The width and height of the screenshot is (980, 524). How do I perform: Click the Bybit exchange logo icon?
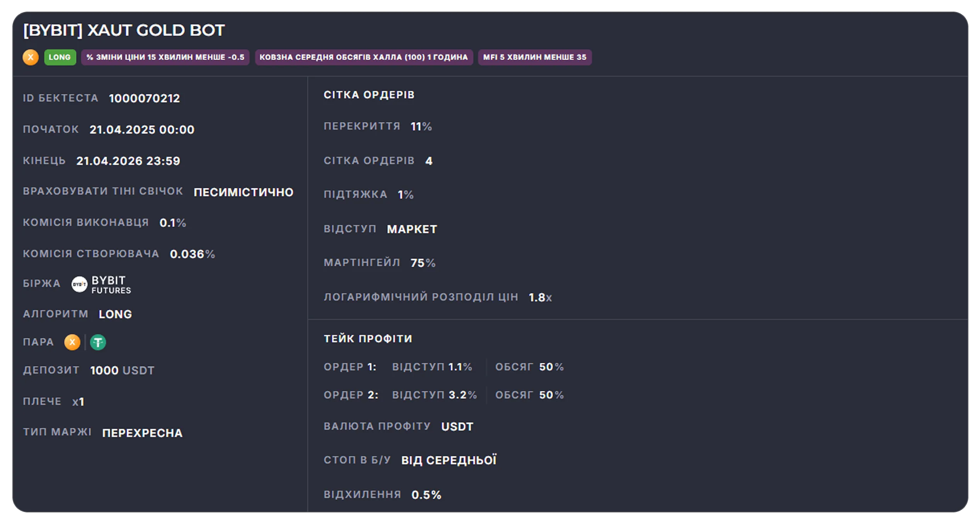pyautogui.click(x=80, y=284)
